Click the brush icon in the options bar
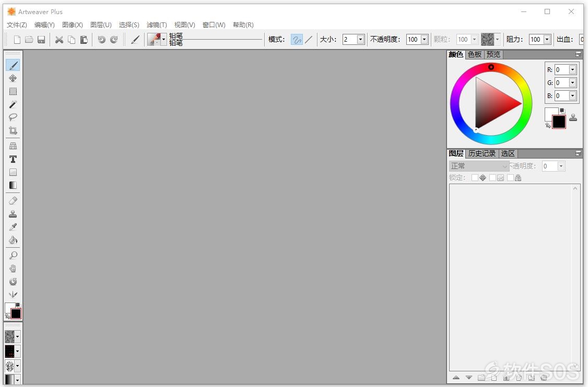Image resolution: width=588 pixels, height=387 pixels. (135, 40)
